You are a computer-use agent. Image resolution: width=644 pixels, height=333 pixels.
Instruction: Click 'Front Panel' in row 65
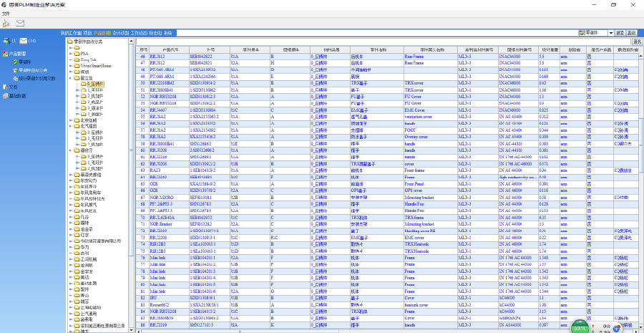click(x=414, y=184)
